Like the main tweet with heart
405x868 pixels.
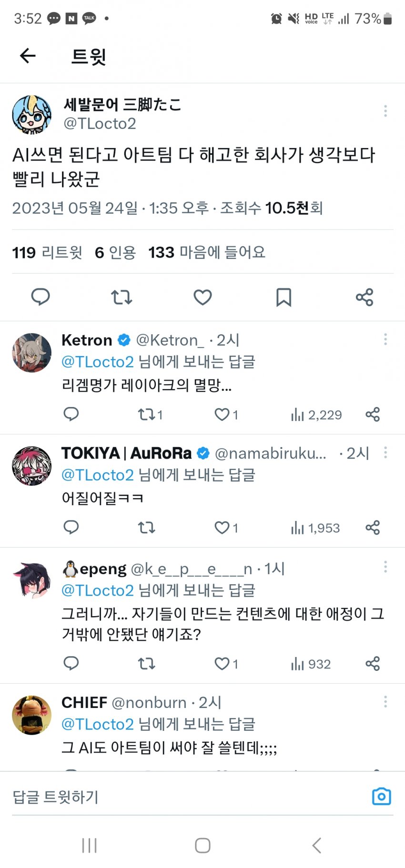202,297
